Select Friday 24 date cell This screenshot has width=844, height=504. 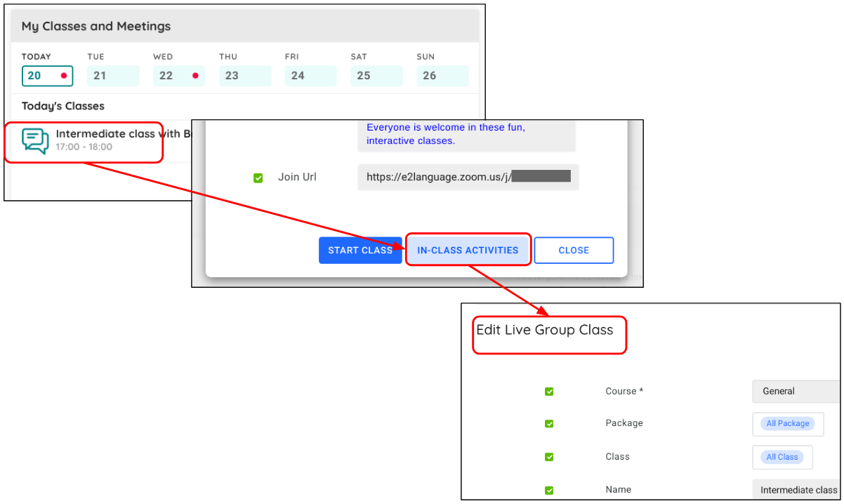pos(310,76)
